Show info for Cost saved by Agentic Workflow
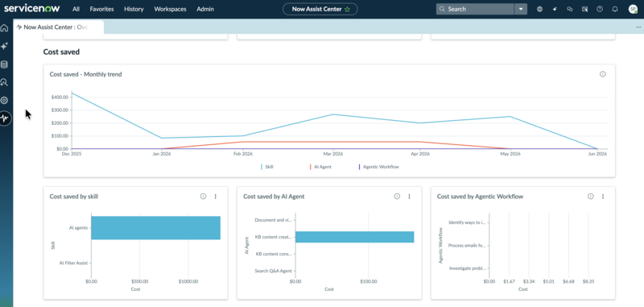Screen dimensions: 644x307 pyautogui.click(x=591, y=197)
